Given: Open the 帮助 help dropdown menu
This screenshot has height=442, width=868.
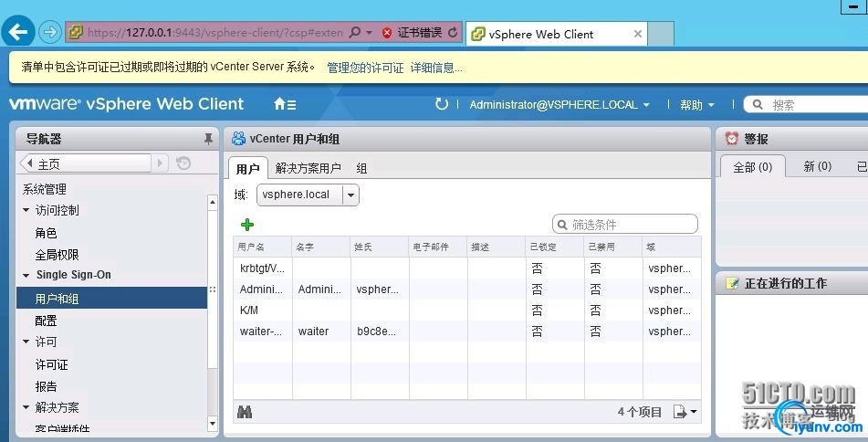Looking at the screenshot, I should [x=697, y=105].
